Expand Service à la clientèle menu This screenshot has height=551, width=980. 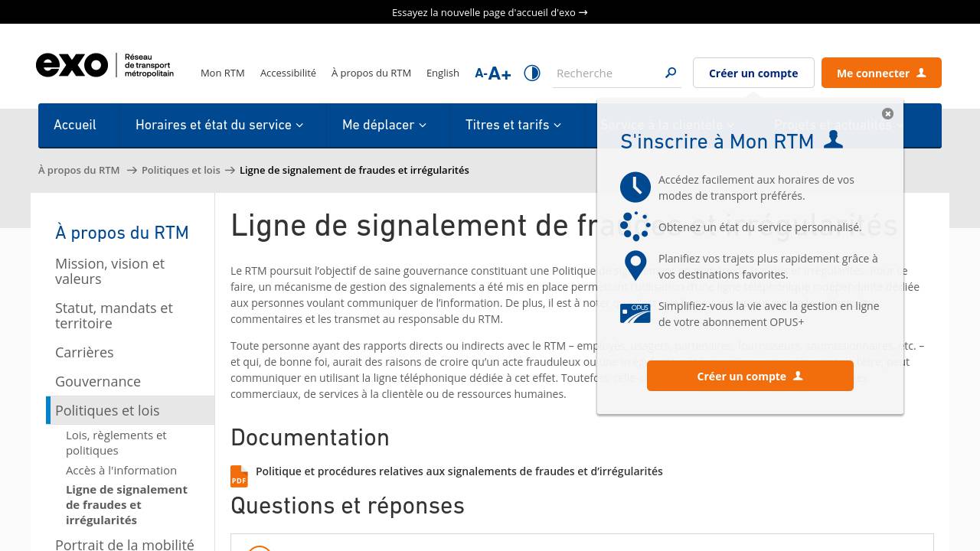pyautogui.click(x=668, y=125)
